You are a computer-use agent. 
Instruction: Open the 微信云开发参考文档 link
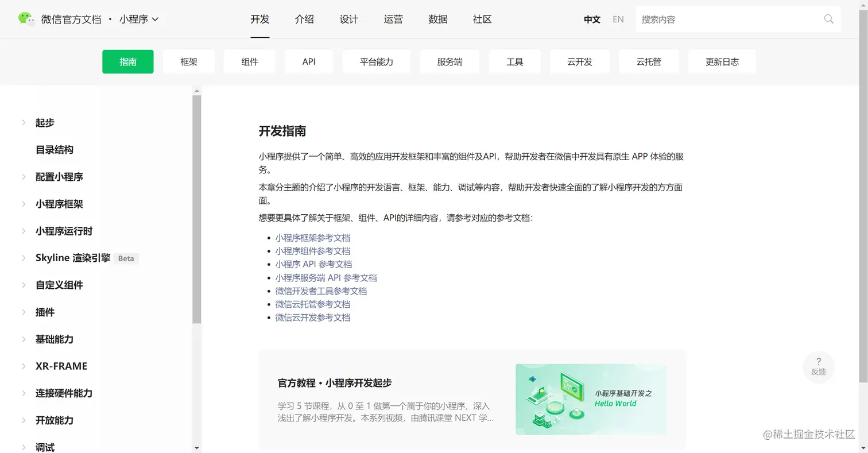click(x=312, y=317)
